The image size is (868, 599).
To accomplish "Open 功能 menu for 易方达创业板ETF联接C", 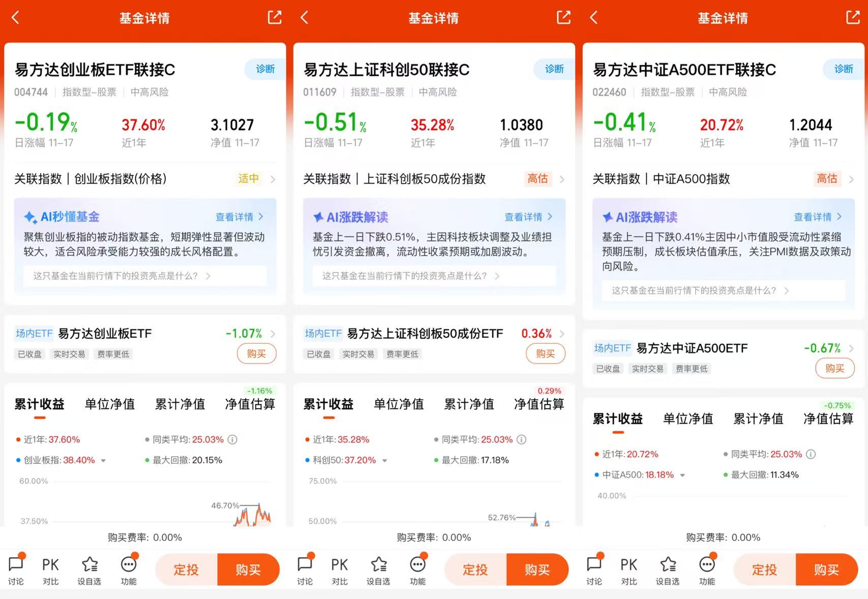I will pyautogui.click(x=129, y=570).
